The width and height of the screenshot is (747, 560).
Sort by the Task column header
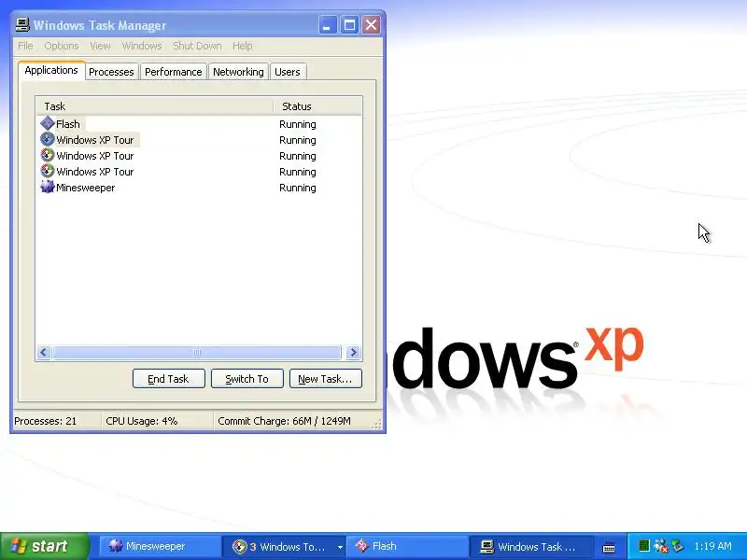[x=154, y=106]
